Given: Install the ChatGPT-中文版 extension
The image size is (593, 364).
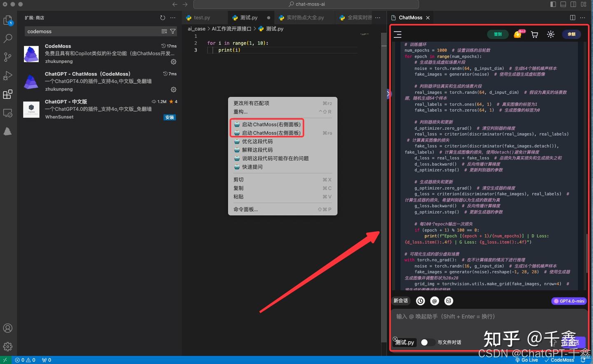Looking at the screenshot, I should pos(170,117).
